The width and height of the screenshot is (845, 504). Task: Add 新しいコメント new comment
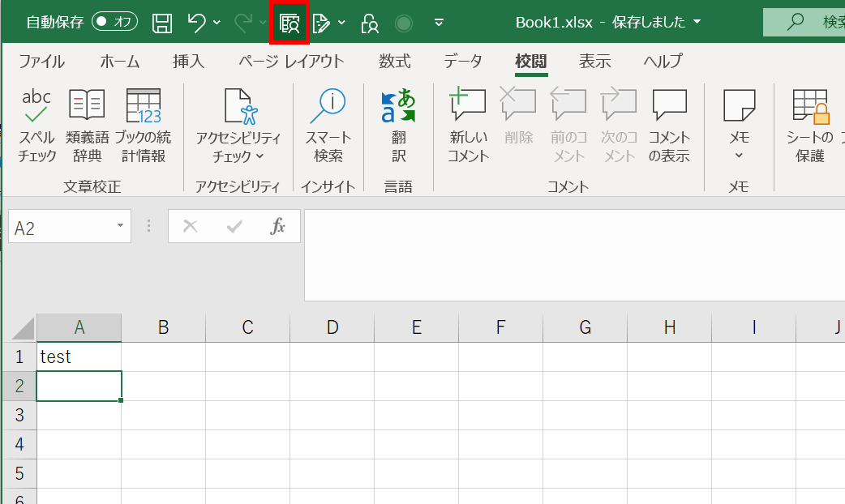[468, 126]
